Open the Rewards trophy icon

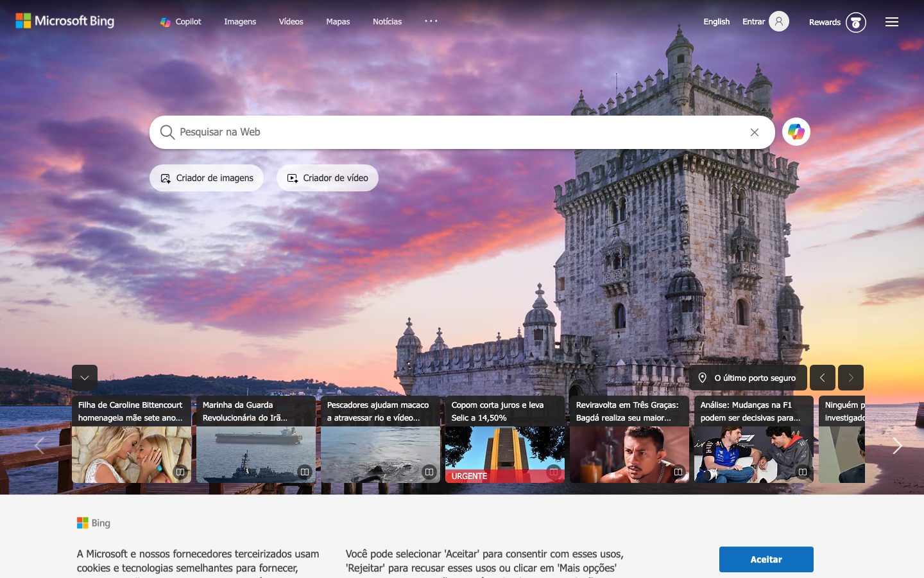pyautogui.click(x=855, y=22)
